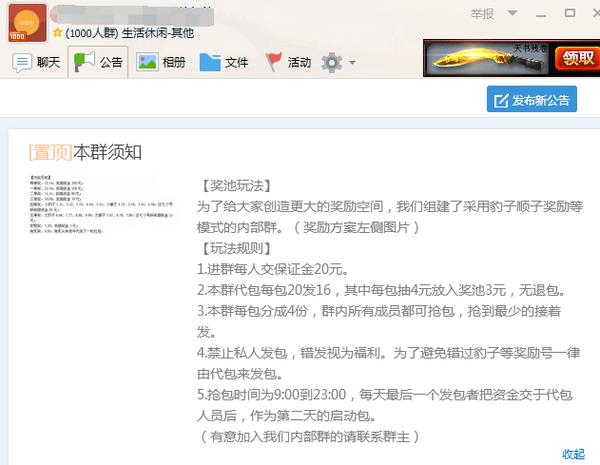Open the group avatar icon
The height and width of the screenshot is (465, 600).
27,23
